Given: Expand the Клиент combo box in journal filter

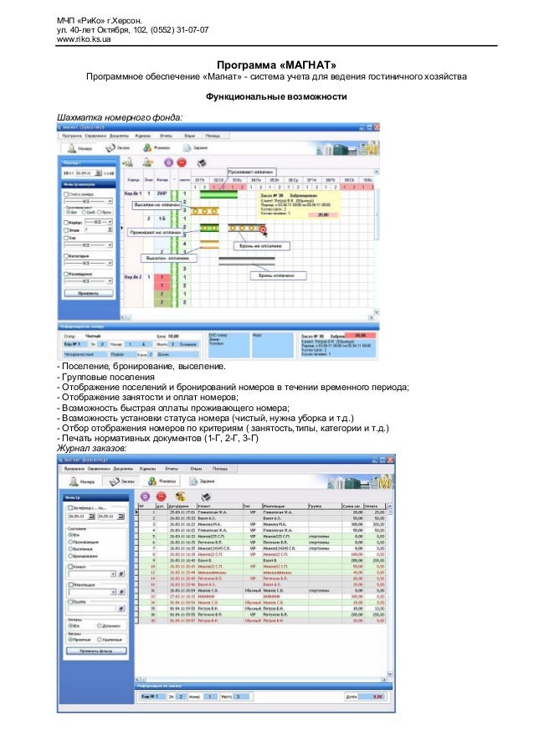Looking at the screenshot, I should 113,573.
